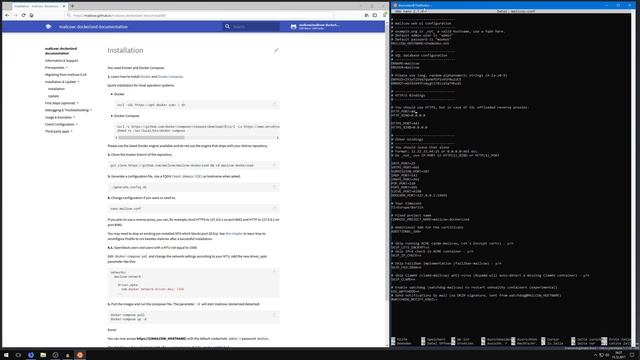The width and height of the screenshot is (640, 360).
Task: Click HTTPS_PORT=443 line in terminal
Action: click(405, 123)
